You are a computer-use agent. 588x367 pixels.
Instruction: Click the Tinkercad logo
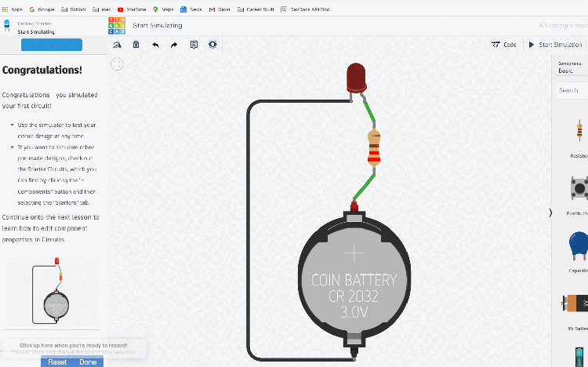[116, 25]
